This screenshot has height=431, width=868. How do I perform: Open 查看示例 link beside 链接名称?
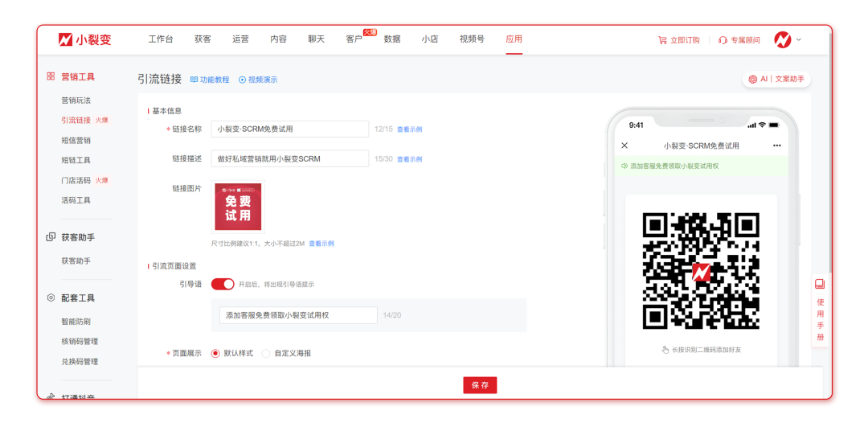click(x=409, y=129)
